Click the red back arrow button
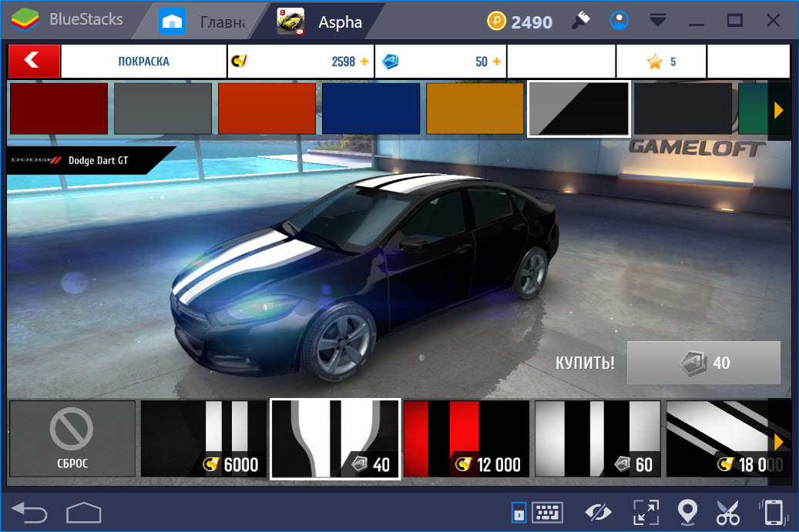Screen dimensions: 799x532 pyautogui.click(x=33, y=61)
